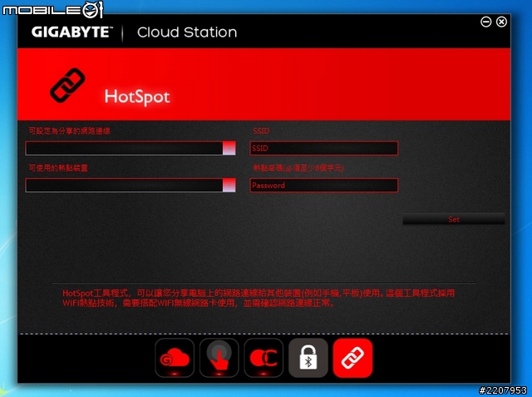Open the Bluetooth auto lock icon
The height and width of the screenshot is (397, 532).
pos(308,358)
